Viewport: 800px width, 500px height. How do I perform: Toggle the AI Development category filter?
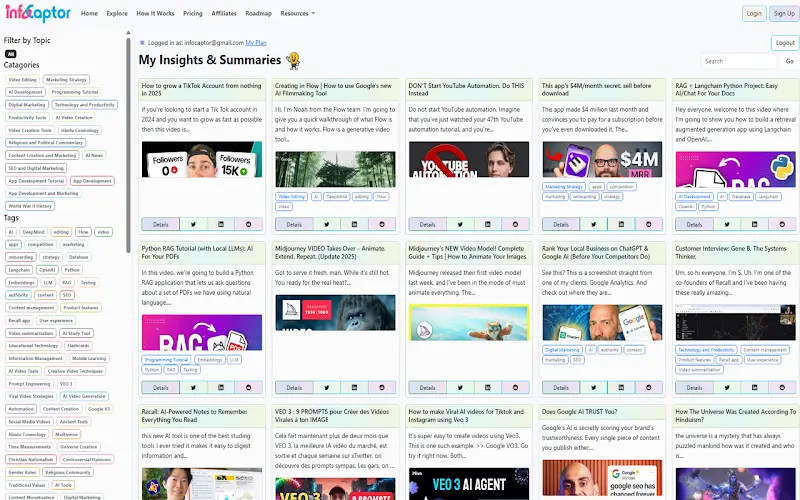[26, 92]
